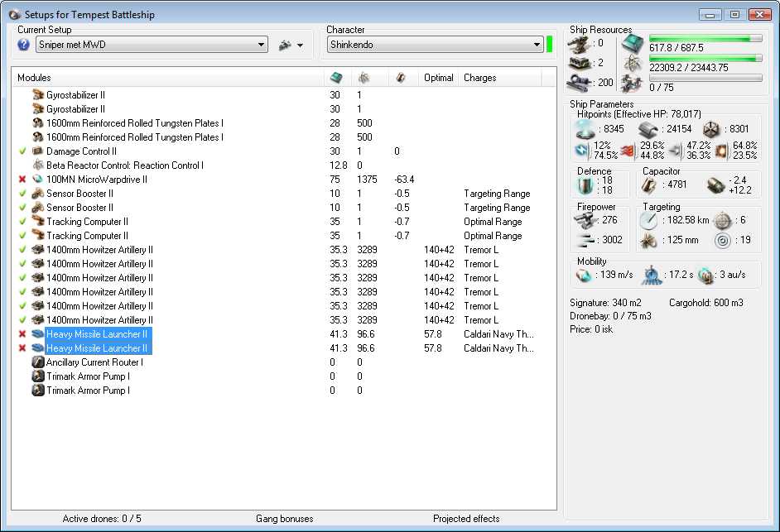Screen dimensions: 780x532
Task: Click the Optimal column header
Action: (x=438, y=78)
